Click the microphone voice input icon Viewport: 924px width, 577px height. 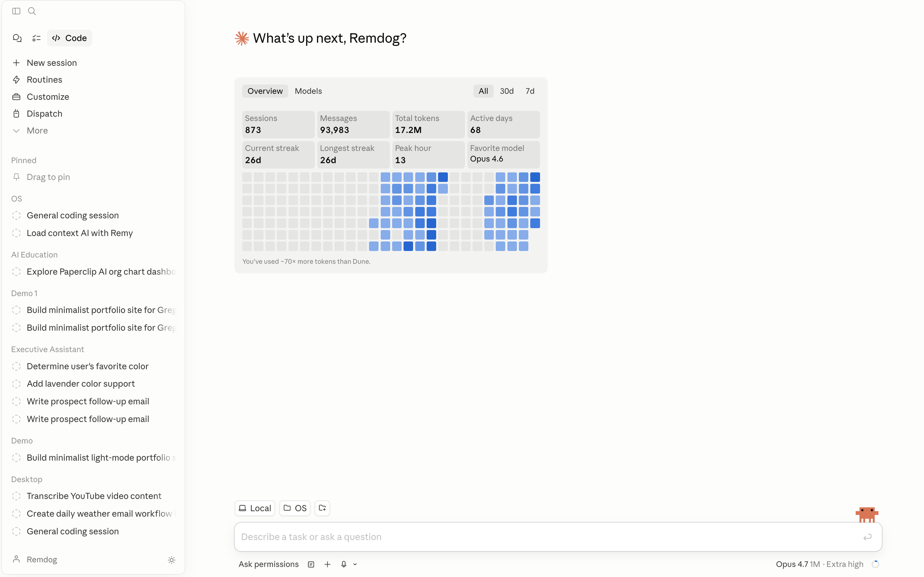pos(343,564)
